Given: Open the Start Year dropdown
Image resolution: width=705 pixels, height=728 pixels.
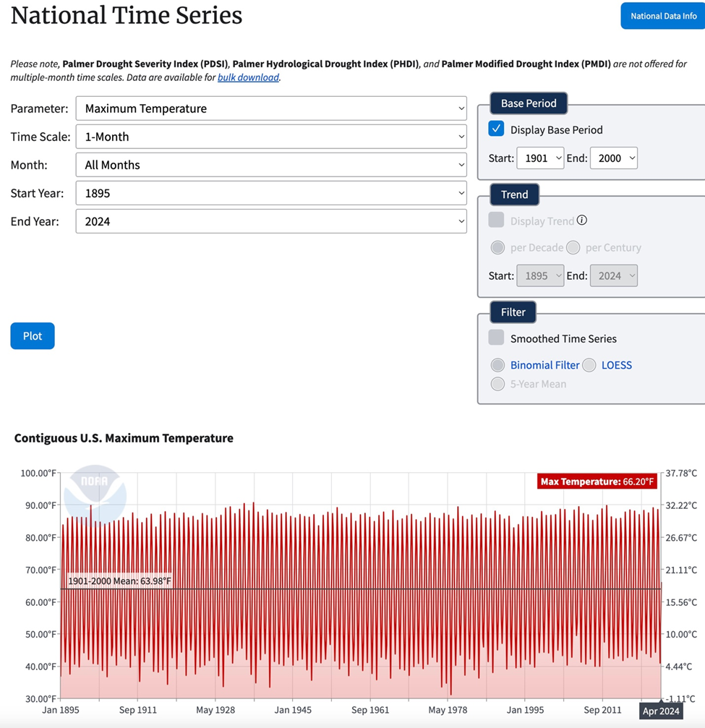Looking at the screenshot, I should [271, 193].
